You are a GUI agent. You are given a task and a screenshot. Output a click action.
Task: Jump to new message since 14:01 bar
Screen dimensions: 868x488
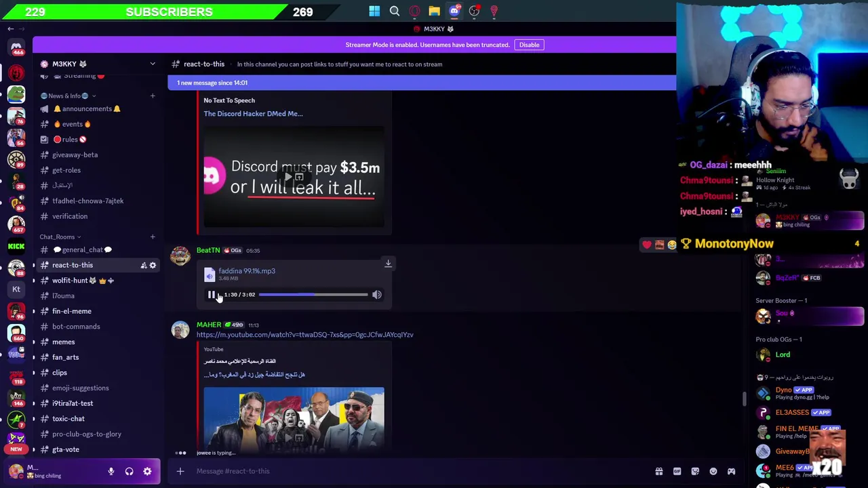422,83
